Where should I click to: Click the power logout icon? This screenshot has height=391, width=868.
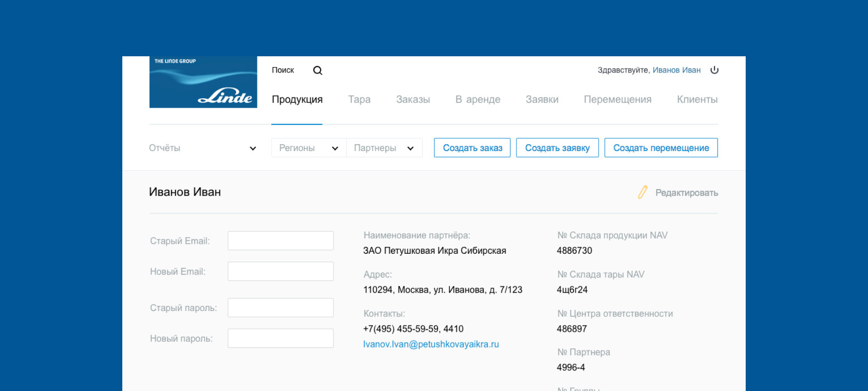tap(714, 70)
